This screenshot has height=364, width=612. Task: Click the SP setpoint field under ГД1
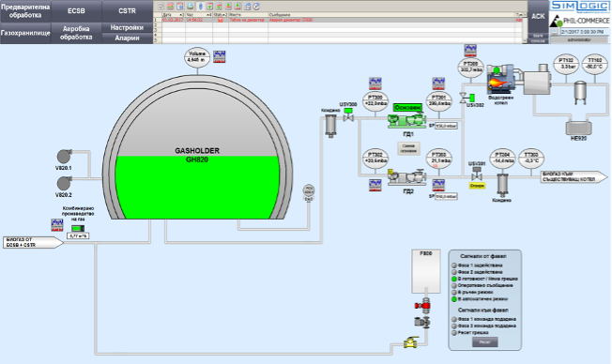446,126
